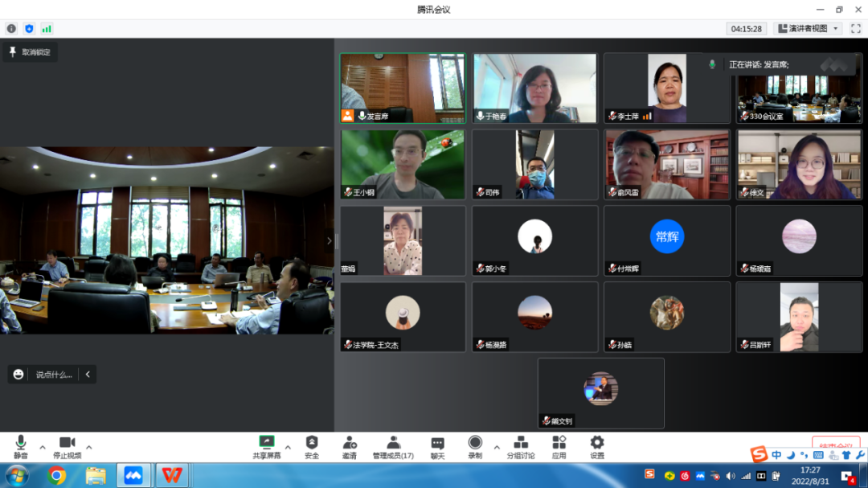
Task: Open WPS Office from Windows taskbar
Action: (171, 475)
